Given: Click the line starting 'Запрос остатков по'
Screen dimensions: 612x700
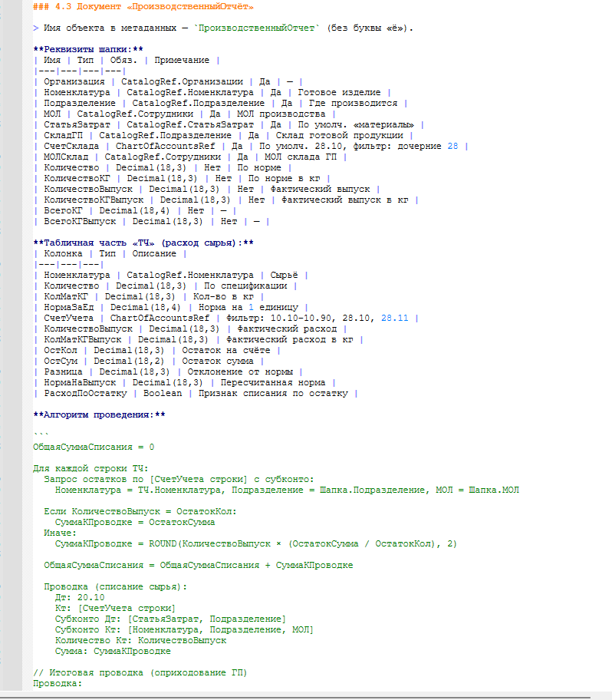Looking at the screenshot, I should [x=179, y=479].
